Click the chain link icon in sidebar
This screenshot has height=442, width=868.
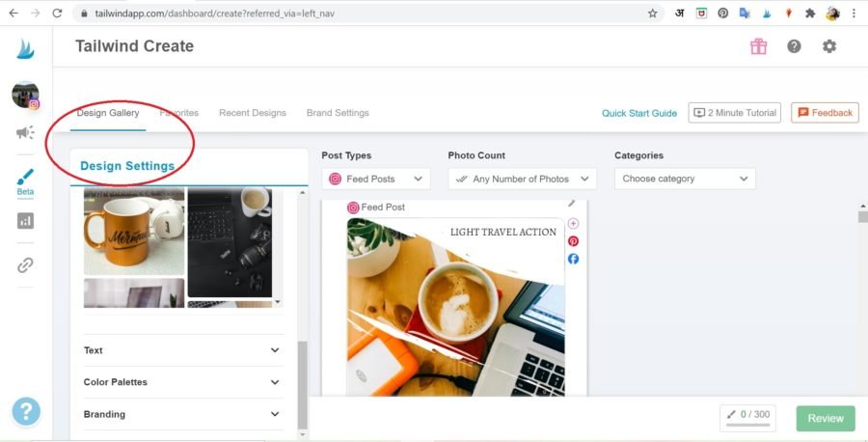click(x=25, y=265)
